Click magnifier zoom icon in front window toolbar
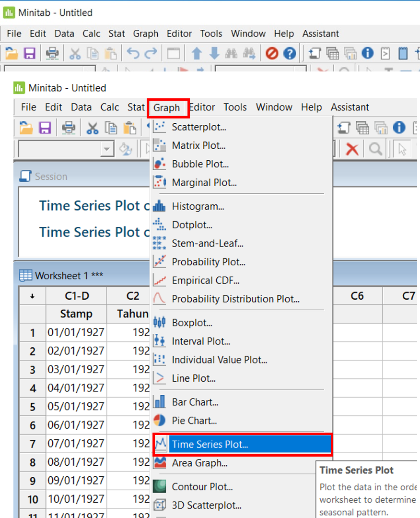 point(375,149)
